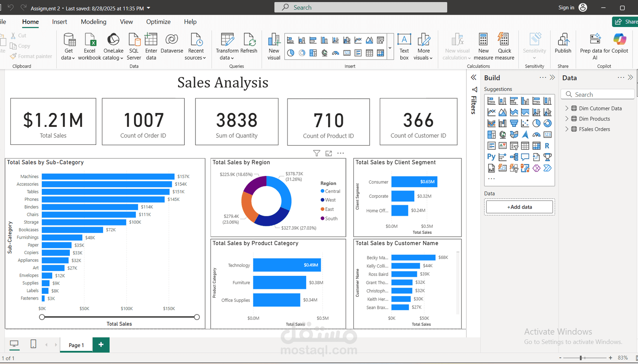
Task: Switch to the Optimize ribbon tab
Action: pyautogui.click(x=158, y=22)
